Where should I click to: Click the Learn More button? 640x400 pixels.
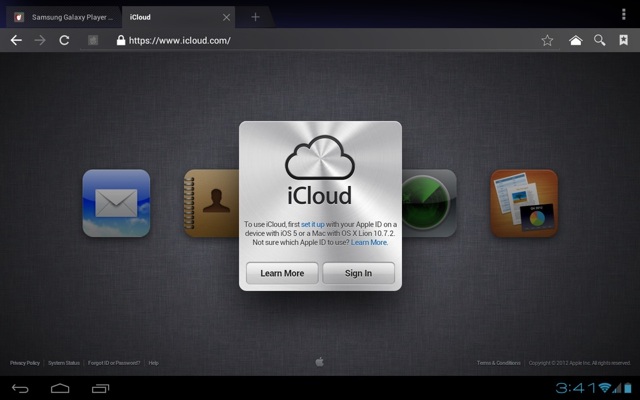coord(282,273)
